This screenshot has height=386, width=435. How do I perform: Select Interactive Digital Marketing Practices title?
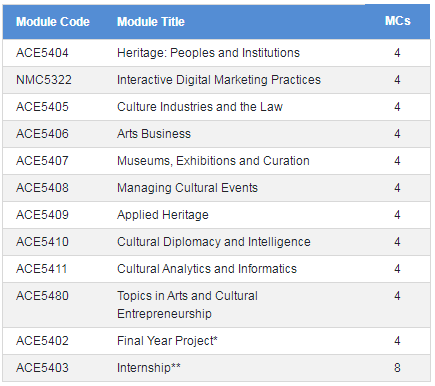[x=219, y=80]
